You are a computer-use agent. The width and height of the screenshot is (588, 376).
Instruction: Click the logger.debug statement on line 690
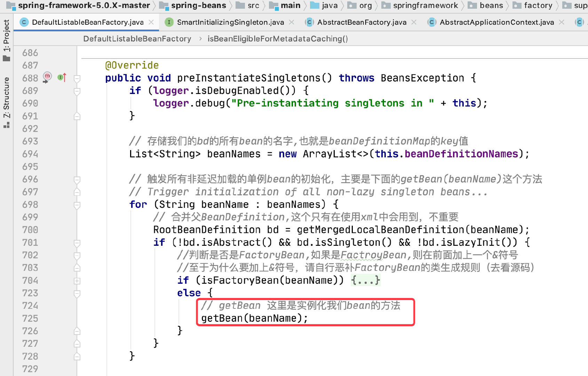(320, 103)
